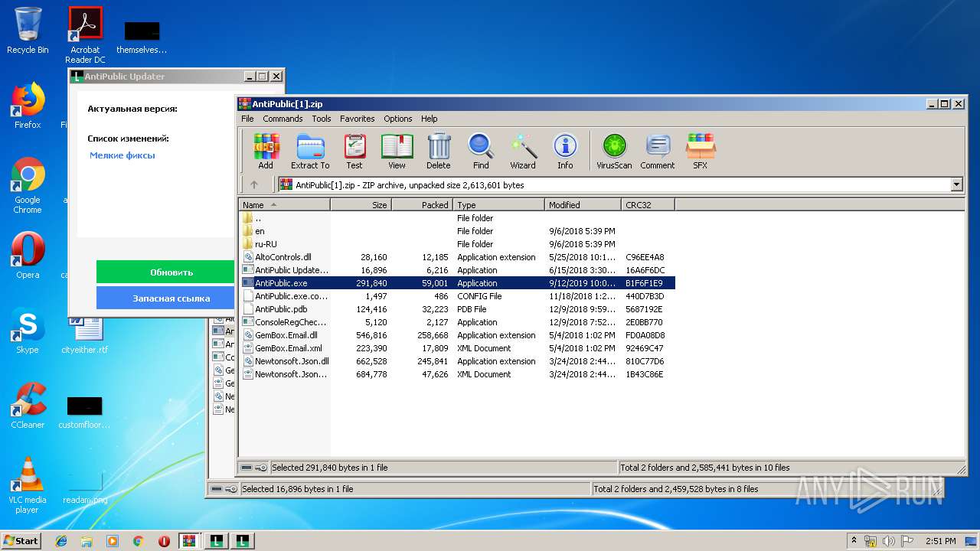Launch the Wizard toolbar icon

[523, 151]
